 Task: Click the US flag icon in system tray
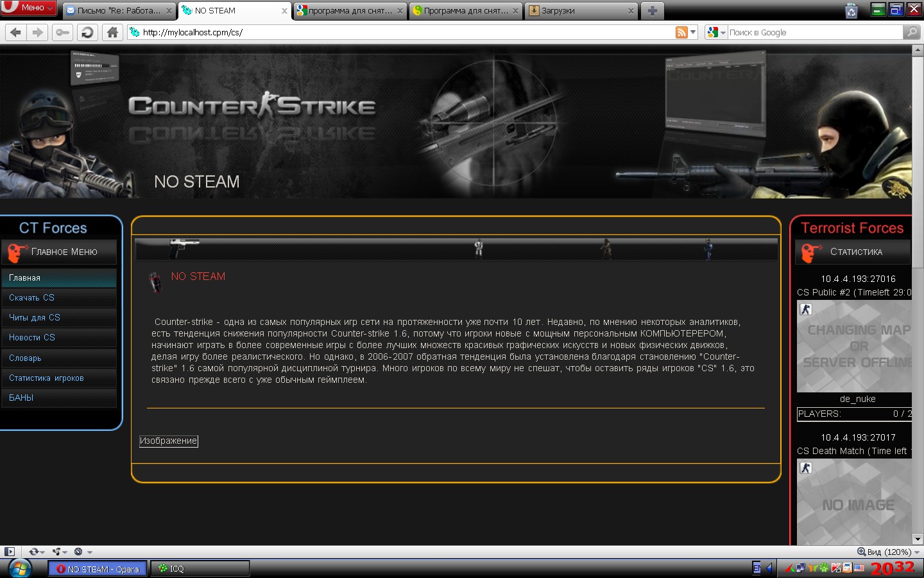(859, 568)
